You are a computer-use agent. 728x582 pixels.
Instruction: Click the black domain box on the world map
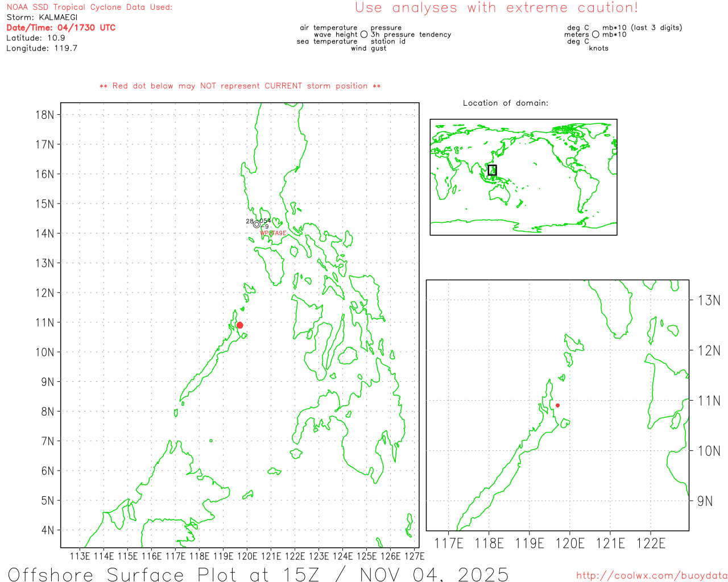[x=493, y=170]
